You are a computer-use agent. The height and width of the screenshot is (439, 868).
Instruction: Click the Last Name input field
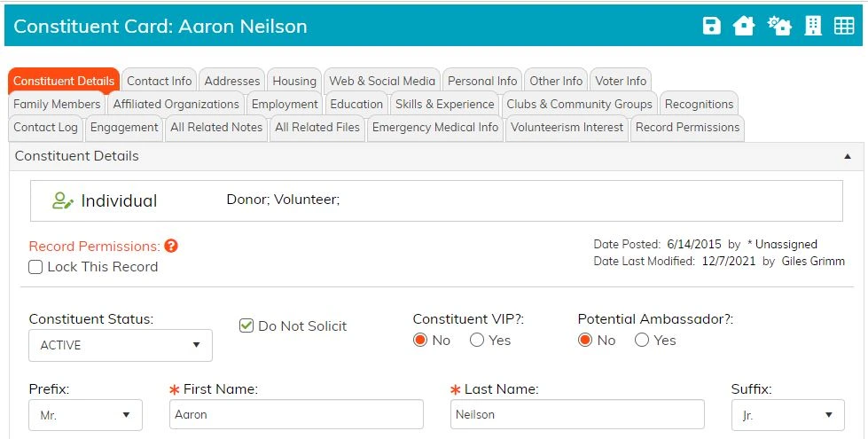tap(577, 415)
